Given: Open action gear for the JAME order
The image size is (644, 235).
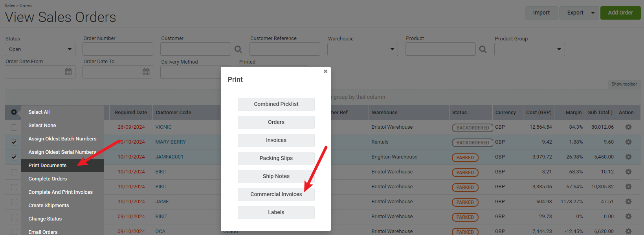Looking at the screenshot, I should 628,202.
